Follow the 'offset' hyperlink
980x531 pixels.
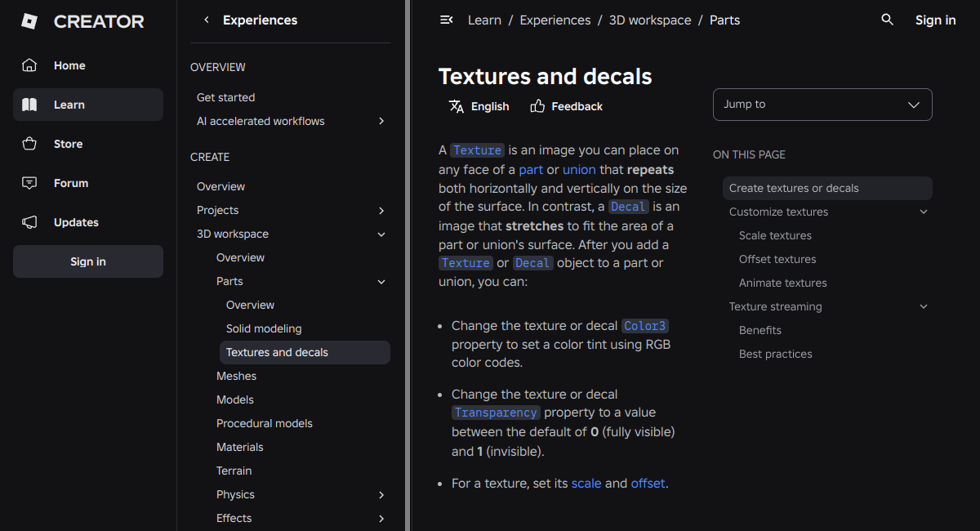pos(648,483)
